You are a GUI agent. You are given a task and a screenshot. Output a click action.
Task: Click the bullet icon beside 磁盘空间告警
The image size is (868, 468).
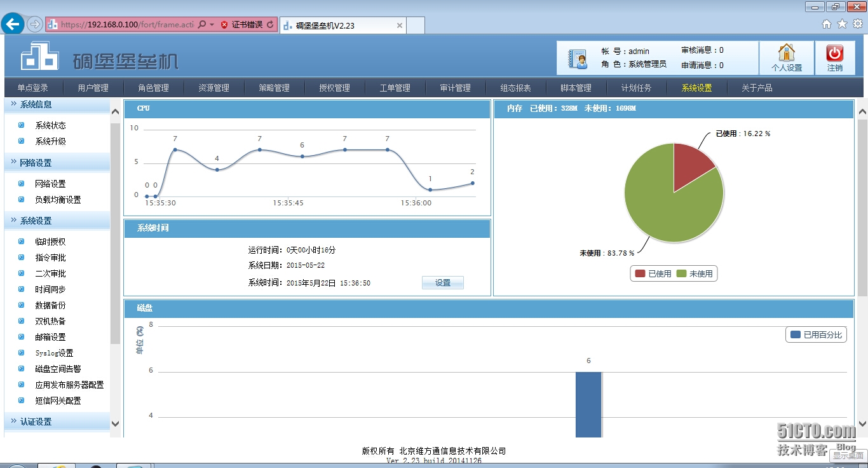click(21, 369)
